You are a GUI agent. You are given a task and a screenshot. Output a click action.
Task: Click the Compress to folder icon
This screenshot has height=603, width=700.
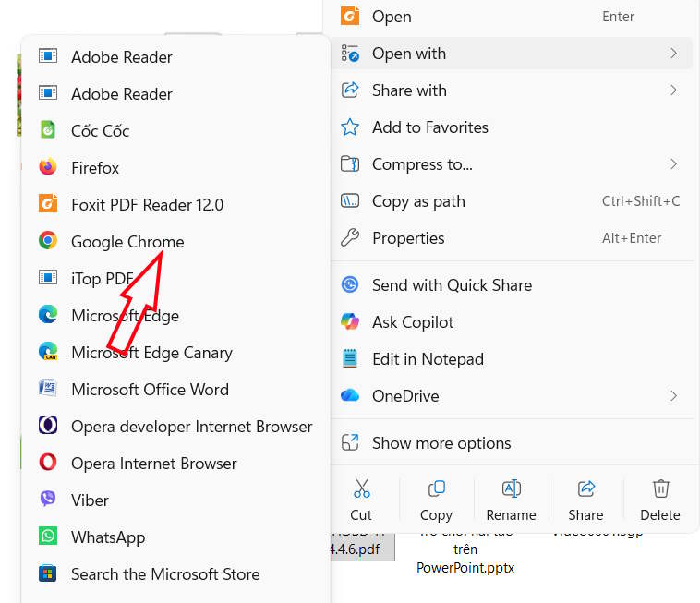(x=350, y=163)
